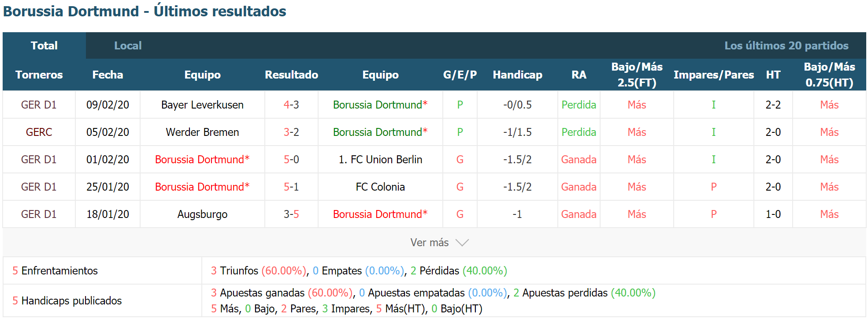Open the Augsburgo team link
The width and height of the screenshot is (868, 319).
pyautogui.click(x=202, y=214)
